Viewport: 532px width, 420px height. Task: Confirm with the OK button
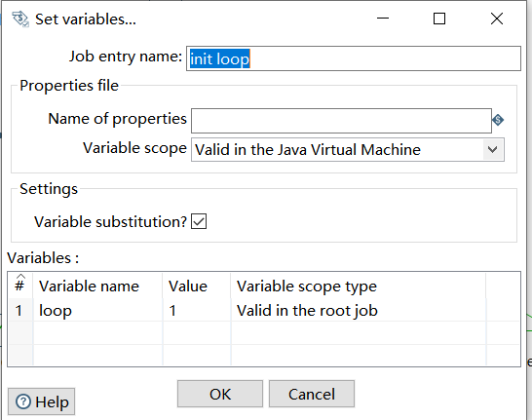(x=220, y=394)
